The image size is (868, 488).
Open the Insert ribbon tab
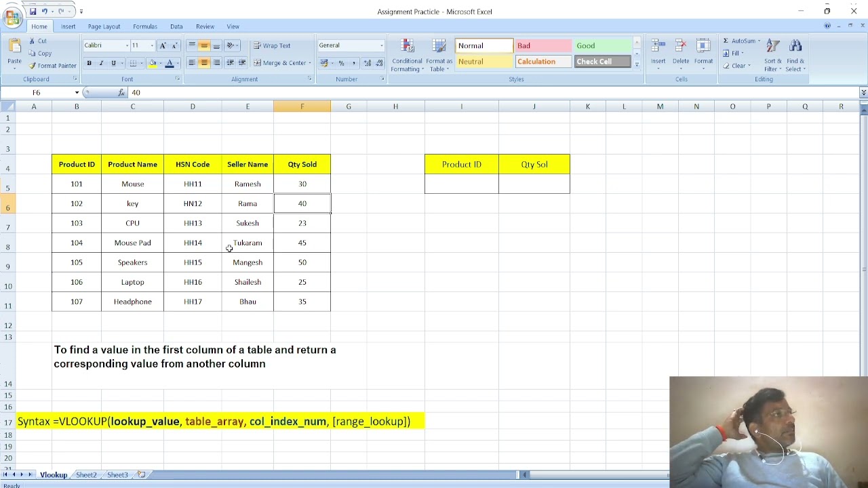tap(68, 26)
